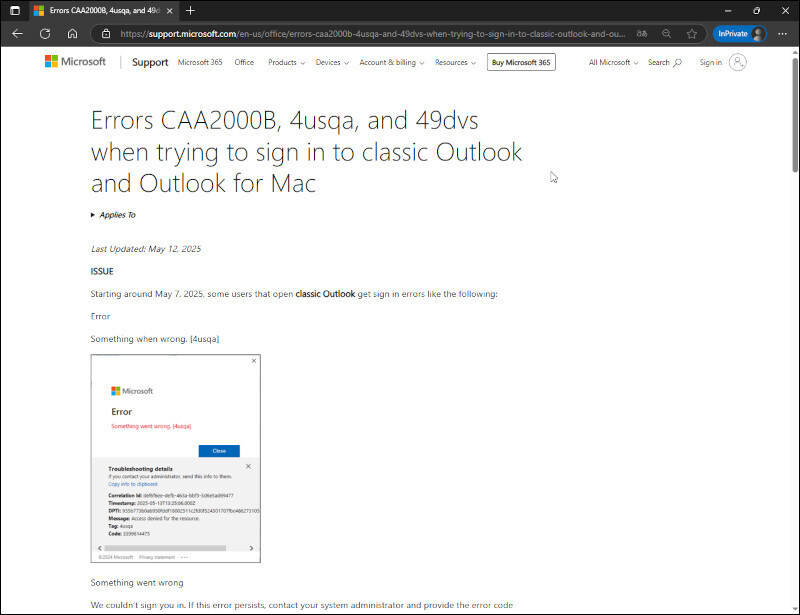
Task: Click the bold "classic Outlook" text
Action: [325, 294]
